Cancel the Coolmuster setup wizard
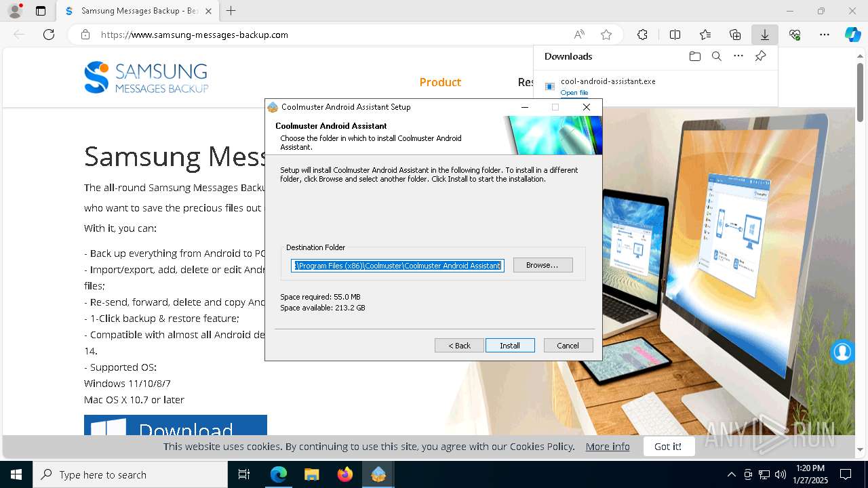The width and height of the screenshot is (868, 488). pyautogui.click(x=568, y=346)
